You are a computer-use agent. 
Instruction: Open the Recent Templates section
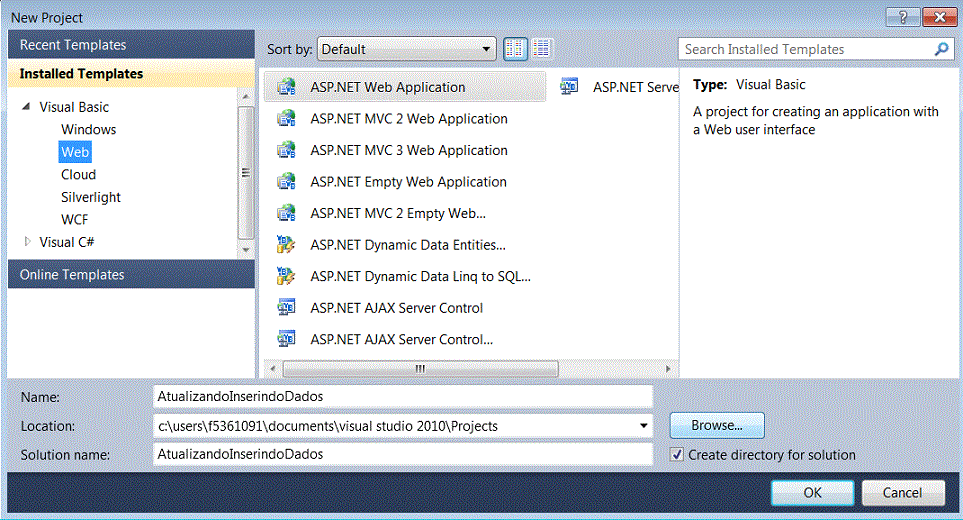(73, 45)
